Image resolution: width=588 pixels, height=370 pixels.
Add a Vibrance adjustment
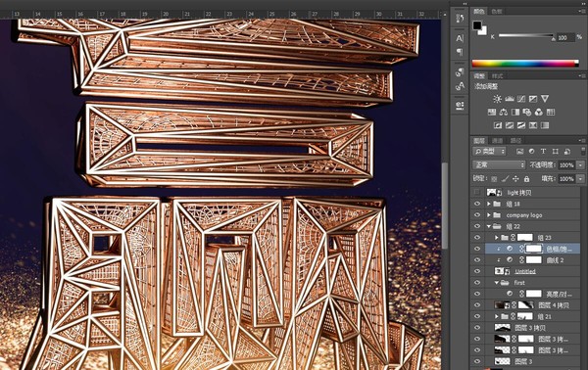pos(545,99)
